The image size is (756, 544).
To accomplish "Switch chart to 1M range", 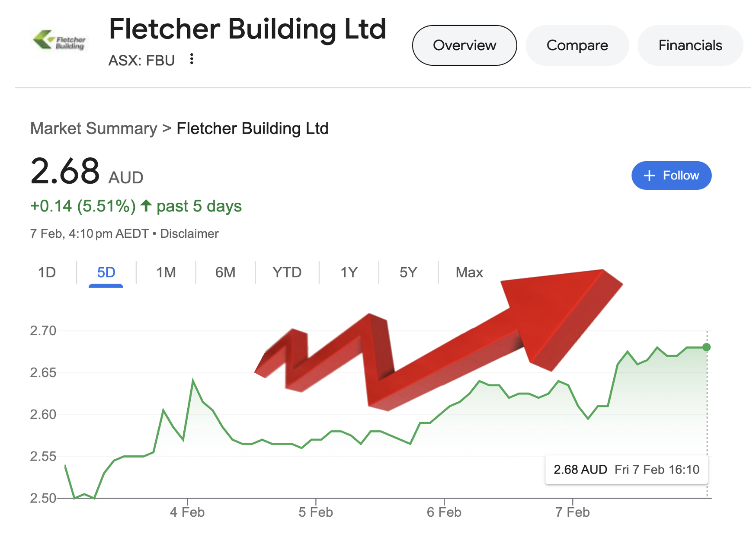I will 166,272.
